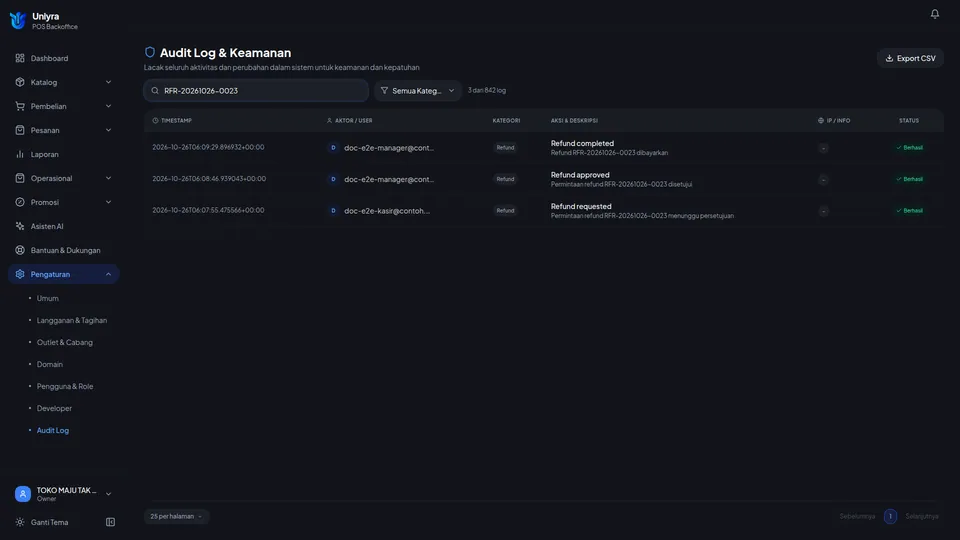
Task: Expand the Promosi menu chevron
Action: pyautogui.click(x=108, y=202)
